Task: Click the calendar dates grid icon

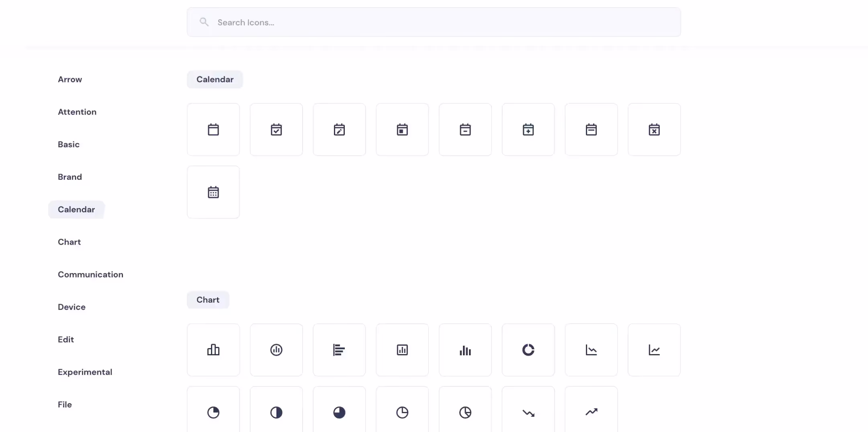Action: tap(213, 192)
